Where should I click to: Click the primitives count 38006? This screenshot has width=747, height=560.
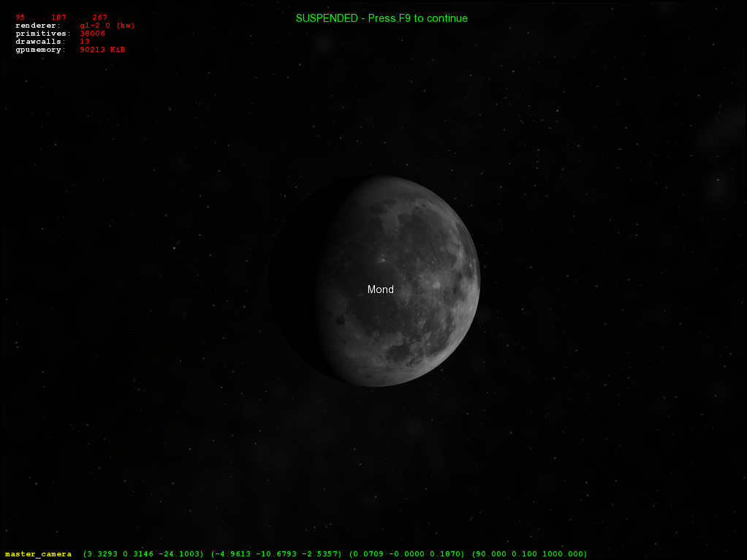click(92, 34)
